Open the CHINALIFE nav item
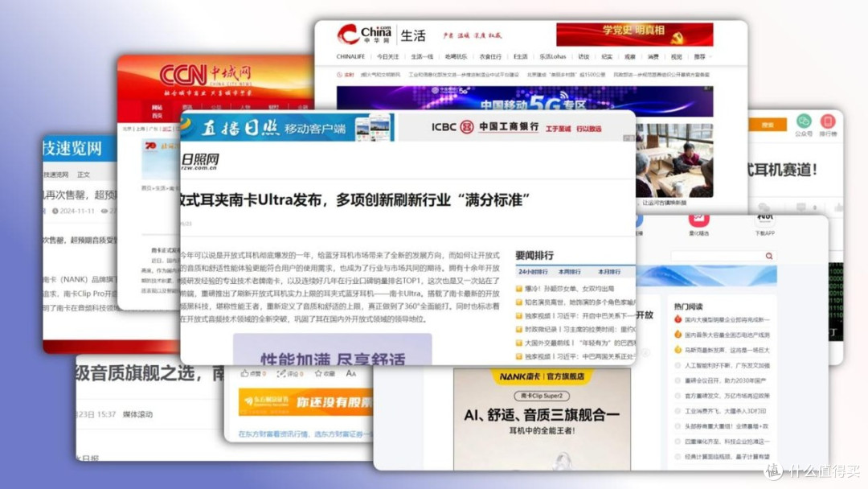The width and height of the screenshot is (868, 489). [350, 56]
